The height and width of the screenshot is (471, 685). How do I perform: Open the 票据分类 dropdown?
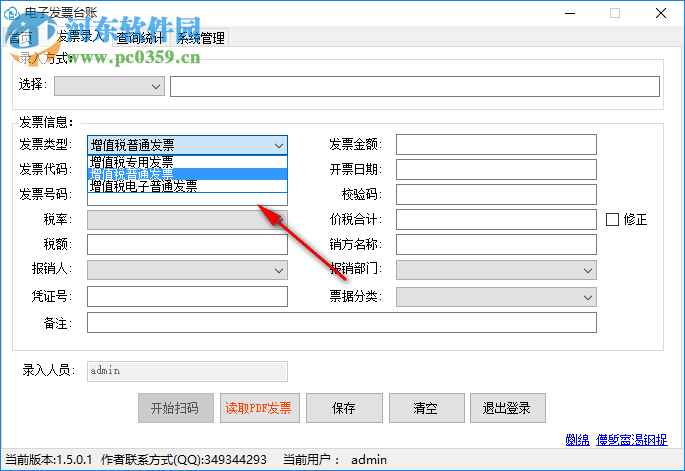pyautogui.click(x=496, y=297)
